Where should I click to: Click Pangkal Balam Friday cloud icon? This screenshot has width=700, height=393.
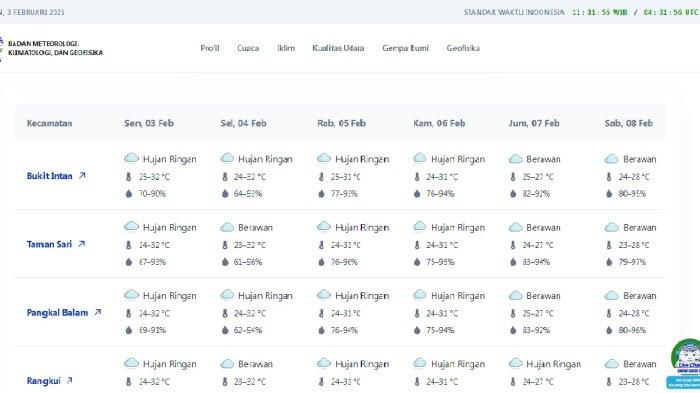516,296
